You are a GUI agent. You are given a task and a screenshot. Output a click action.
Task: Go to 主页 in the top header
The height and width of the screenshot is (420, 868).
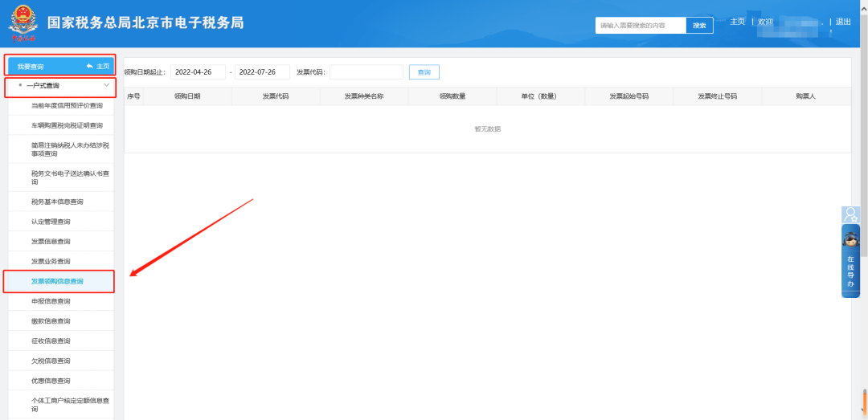click(x=737, y=22)
